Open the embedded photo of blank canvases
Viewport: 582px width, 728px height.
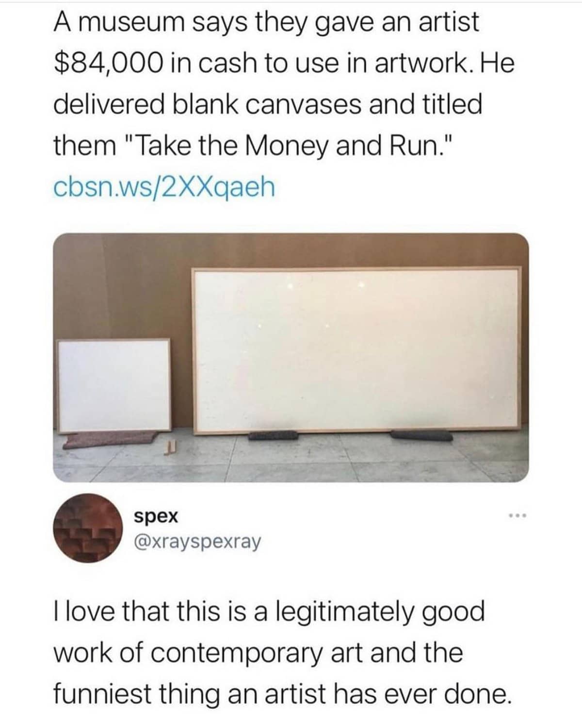291,358
